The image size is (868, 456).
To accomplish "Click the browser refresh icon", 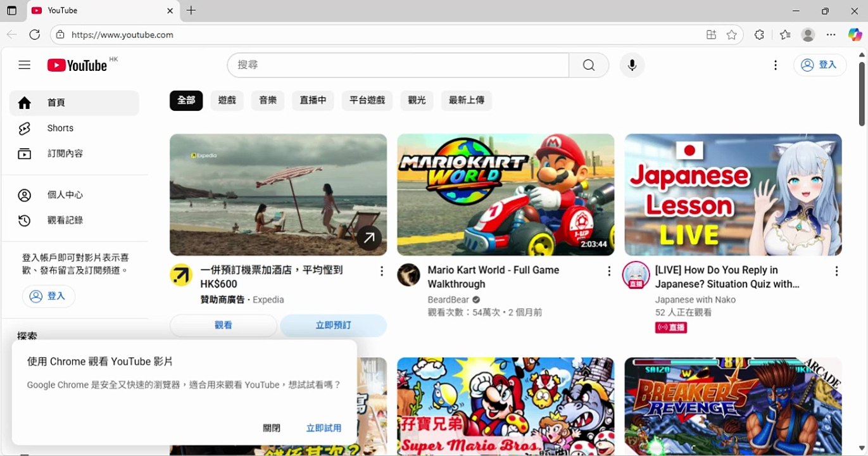I will (x=35, y=35).
